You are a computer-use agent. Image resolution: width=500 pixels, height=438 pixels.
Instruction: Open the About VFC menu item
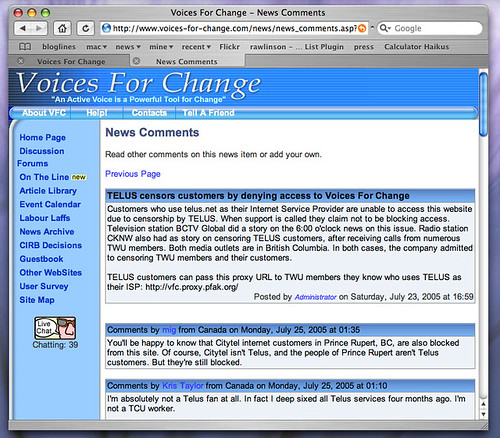[44, 113]
